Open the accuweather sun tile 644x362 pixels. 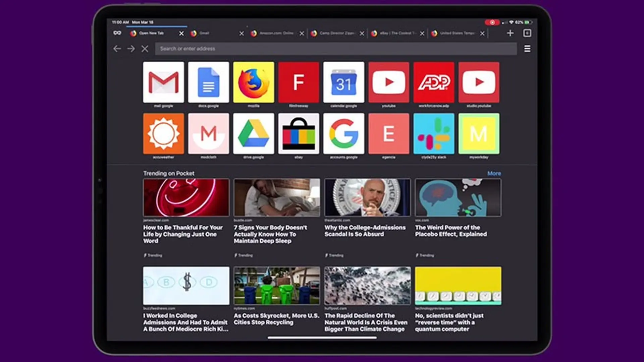[163, 133]
